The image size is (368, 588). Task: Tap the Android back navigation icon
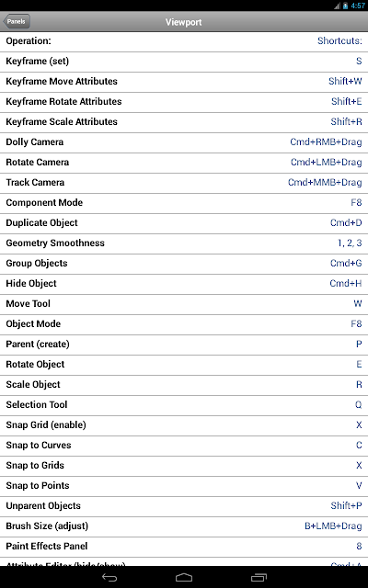coord(109,578)
